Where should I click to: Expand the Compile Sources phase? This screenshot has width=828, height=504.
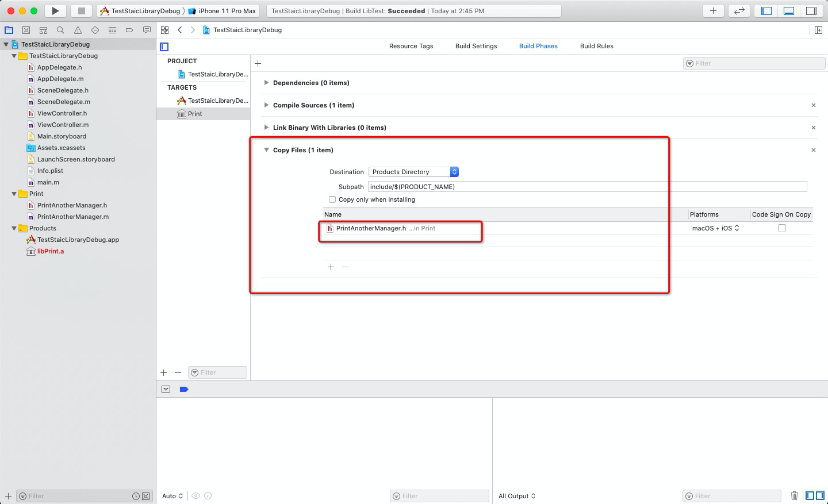266,105
